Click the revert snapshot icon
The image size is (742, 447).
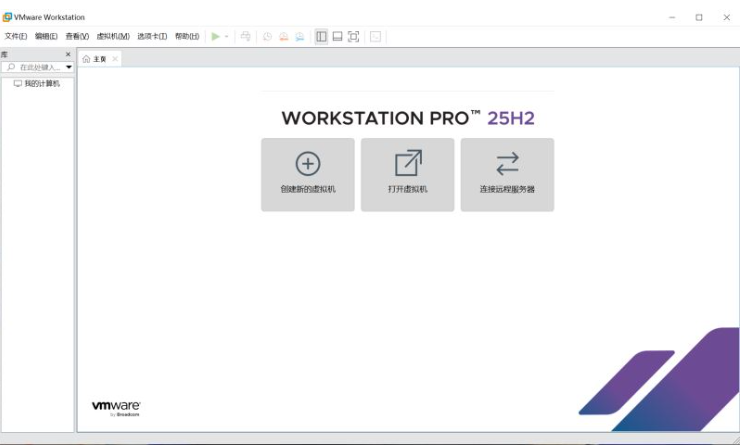283,36
